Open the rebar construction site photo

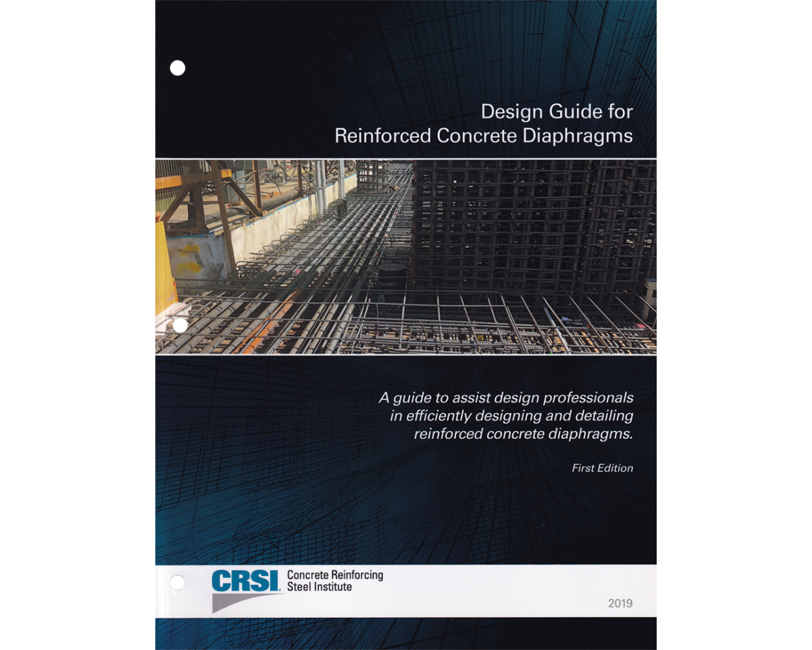405,257
